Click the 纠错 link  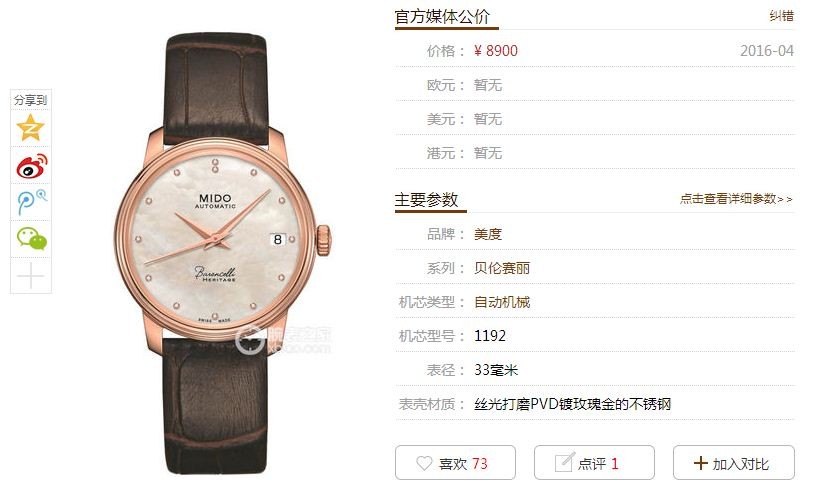pos(781,16)
